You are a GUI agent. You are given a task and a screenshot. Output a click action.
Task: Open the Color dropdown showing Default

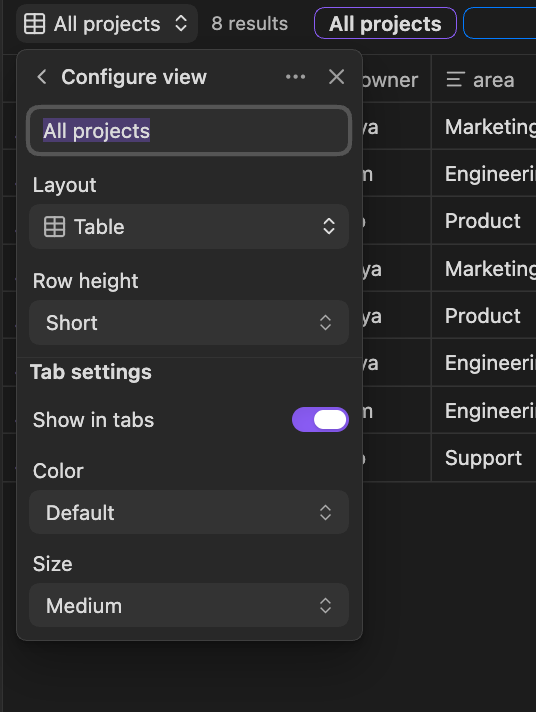coord(189,512)
